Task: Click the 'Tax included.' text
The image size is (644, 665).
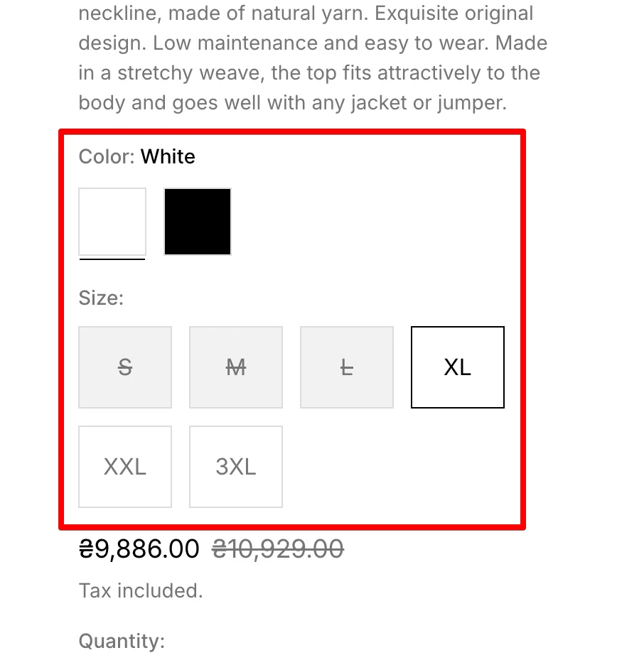Action: [141, 590]
